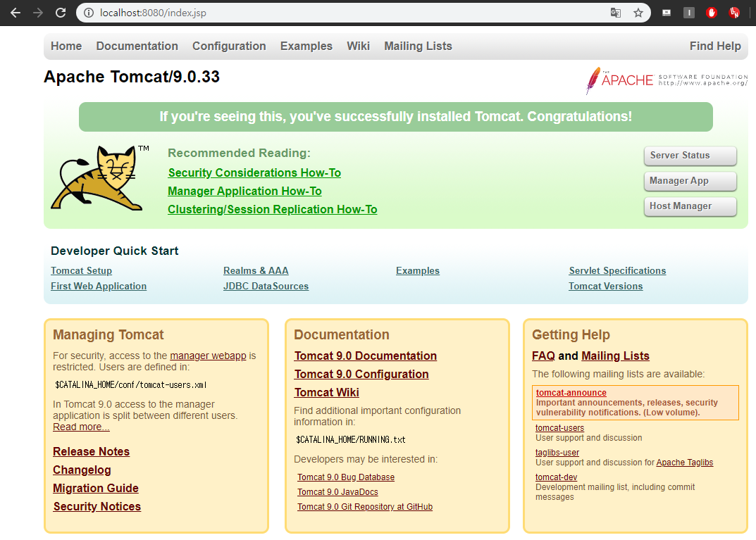Open the Servlet Specifications link
Viewport: 756px width, 540px height.
coord(617,271)
